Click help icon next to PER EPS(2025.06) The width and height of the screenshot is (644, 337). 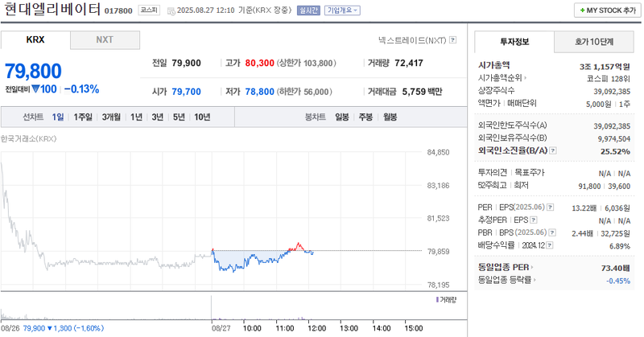point(550,208)
